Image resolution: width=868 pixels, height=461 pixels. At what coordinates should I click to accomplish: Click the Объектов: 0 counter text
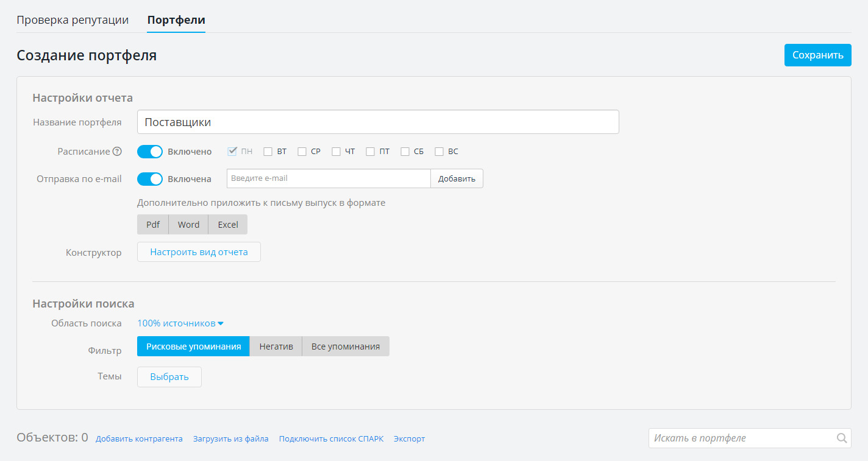[x=52, y=437]
